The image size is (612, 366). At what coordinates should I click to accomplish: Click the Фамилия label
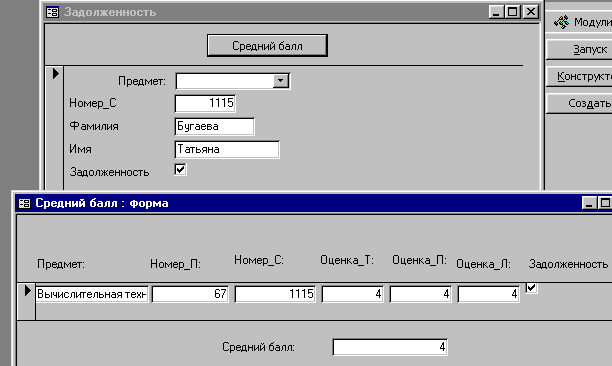[x=94, y=126]
